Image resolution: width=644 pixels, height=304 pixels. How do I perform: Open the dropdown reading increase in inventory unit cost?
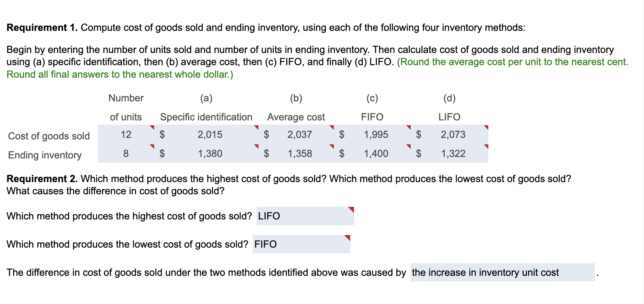[502, 272]
